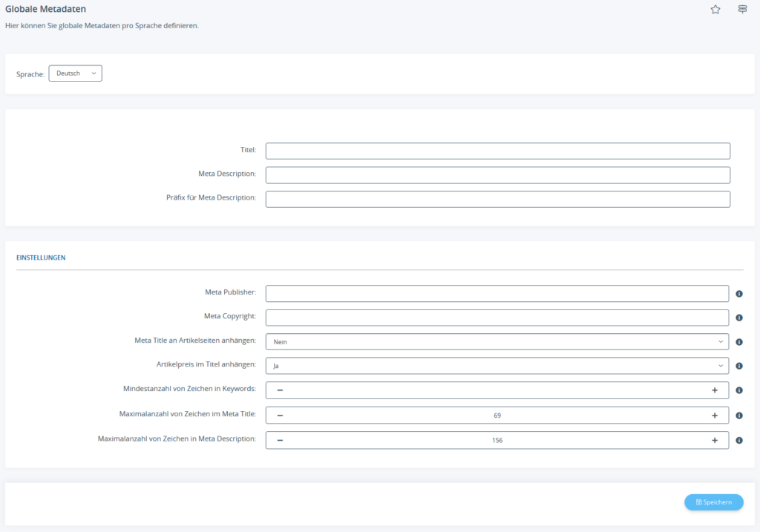Decrease Maximalanzahl von Zeichen im Meta Title
Image resolution: width=760 pixels, height=532 pixels.
pyautogui.click(x=280, y=416)
